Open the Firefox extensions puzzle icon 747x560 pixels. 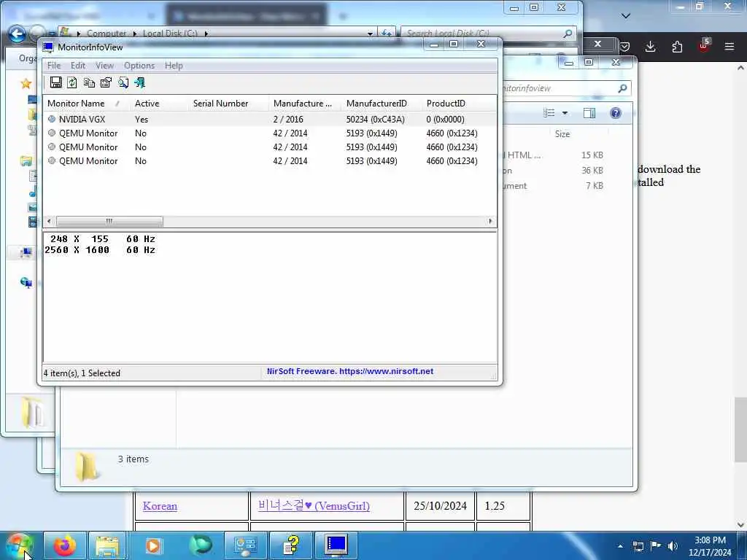tap(677, 47)
